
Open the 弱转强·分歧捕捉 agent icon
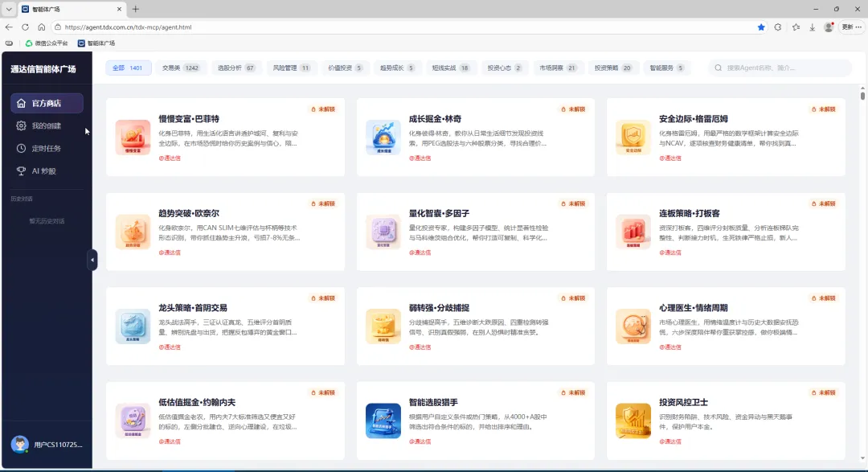click(x=383, y=326)
